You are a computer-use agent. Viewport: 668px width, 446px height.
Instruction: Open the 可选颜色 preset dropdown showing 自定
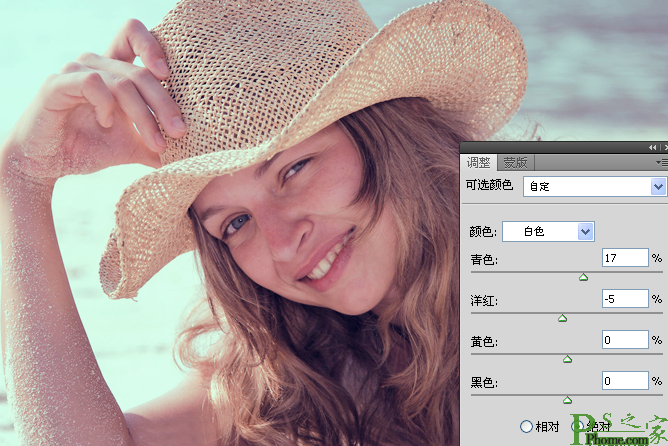pyautogui.click(x=594, y=186)
